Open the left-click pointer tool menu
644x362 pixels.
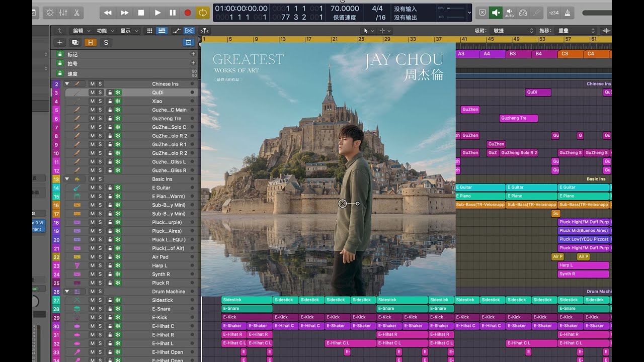(x=368, y=31)
